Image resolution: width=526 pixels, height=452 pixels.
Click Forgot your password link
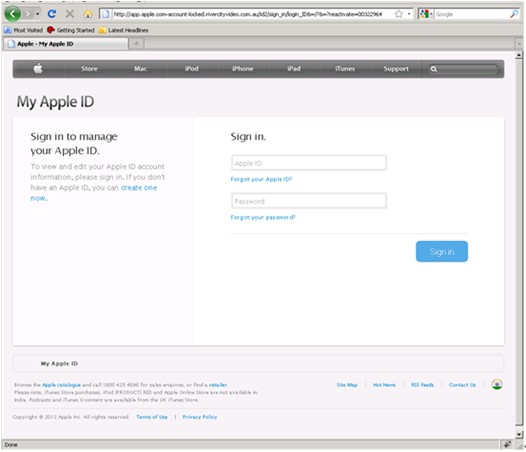pos(263,217)
